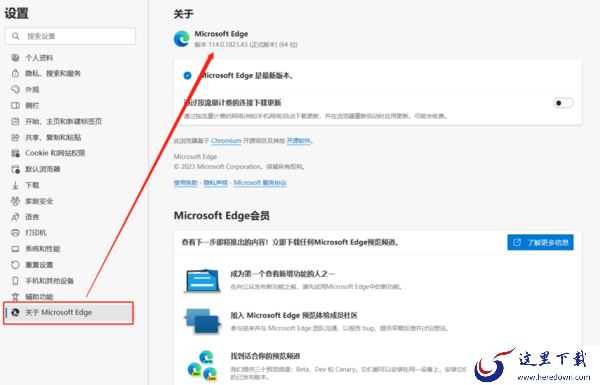Click the 搜索设置 search box
600x385 pixels.
[x=70, y=36]
